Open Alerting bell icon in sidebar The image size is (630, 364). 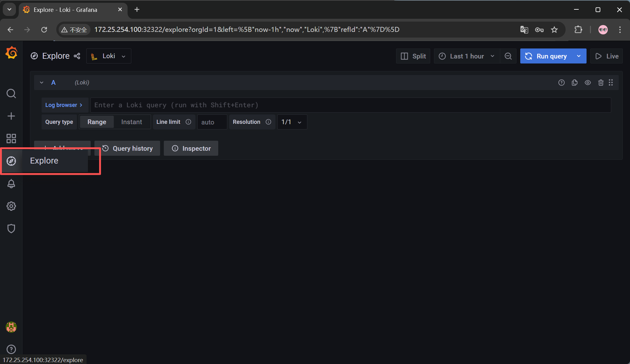point(11,184)
